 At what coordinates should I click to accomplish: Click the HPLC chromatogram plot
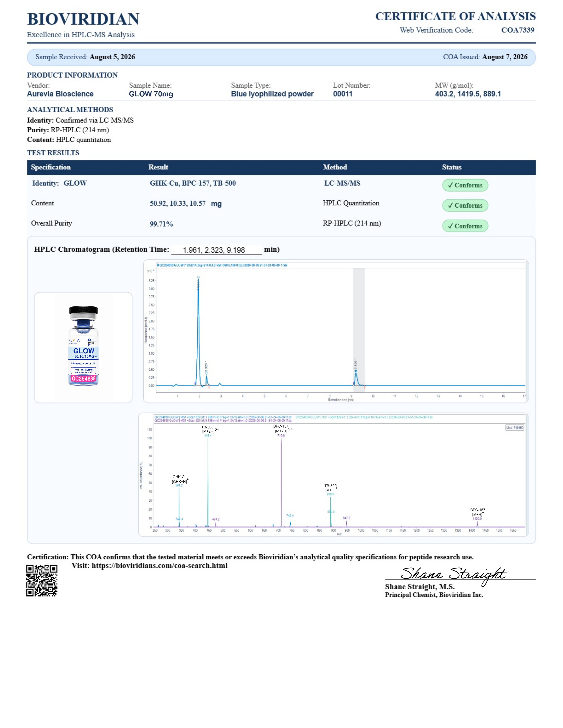[336, 331]
